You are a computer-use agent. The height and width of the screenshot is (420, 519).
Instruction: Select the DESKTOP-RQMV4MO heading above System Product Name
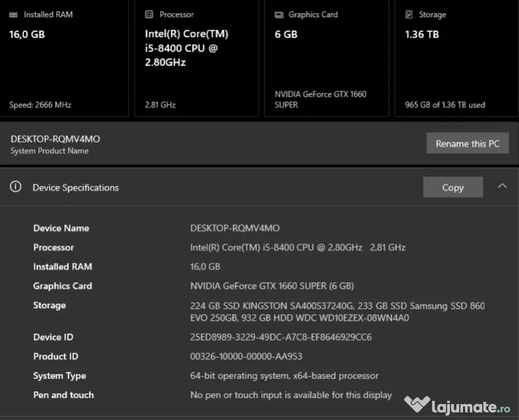(x=55, y=139)
